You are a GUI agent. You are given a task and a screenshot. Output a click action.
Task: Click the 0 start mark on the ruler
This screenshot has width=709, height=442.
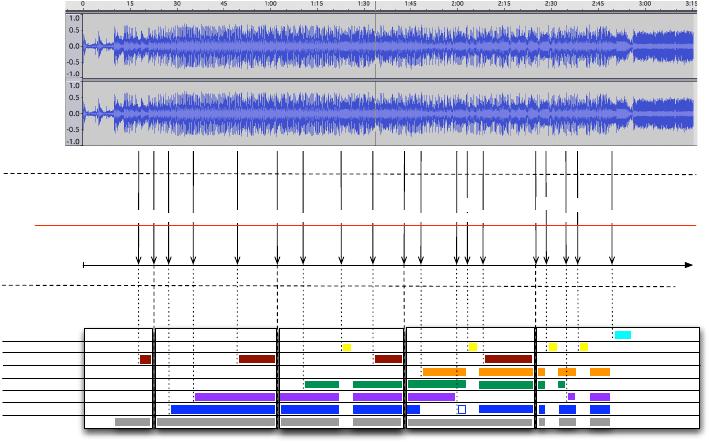[x=83, y=5]
